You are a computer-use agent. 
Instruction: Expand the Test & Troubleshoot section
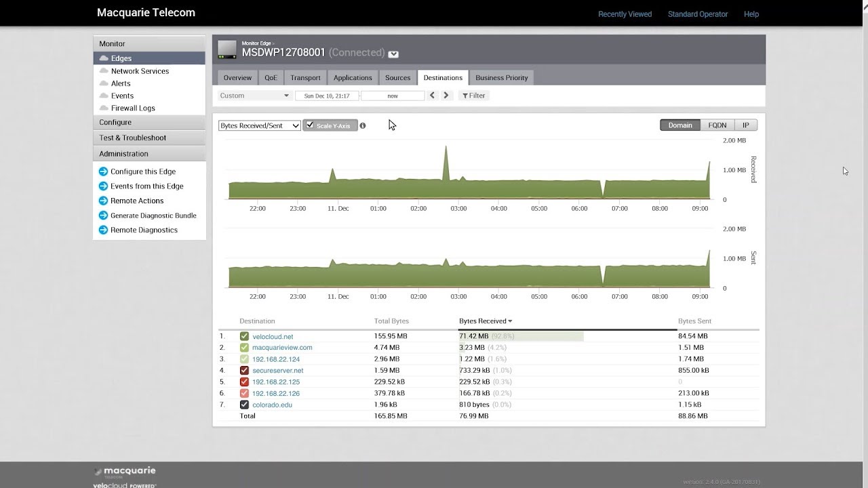[x=149, y=138]
